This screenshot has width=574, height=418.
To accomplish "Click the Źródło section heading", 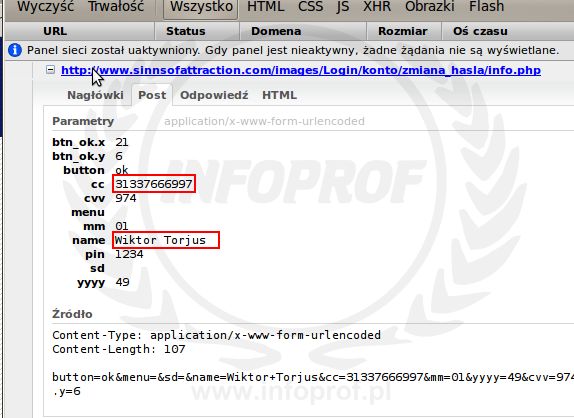I will tap(72, 314).
